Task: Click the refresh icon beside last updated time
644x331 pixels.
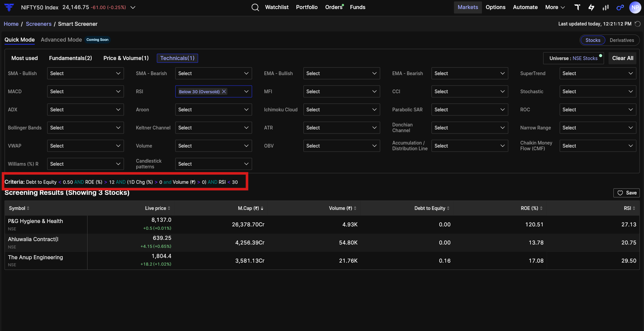Action: point(638,24)
